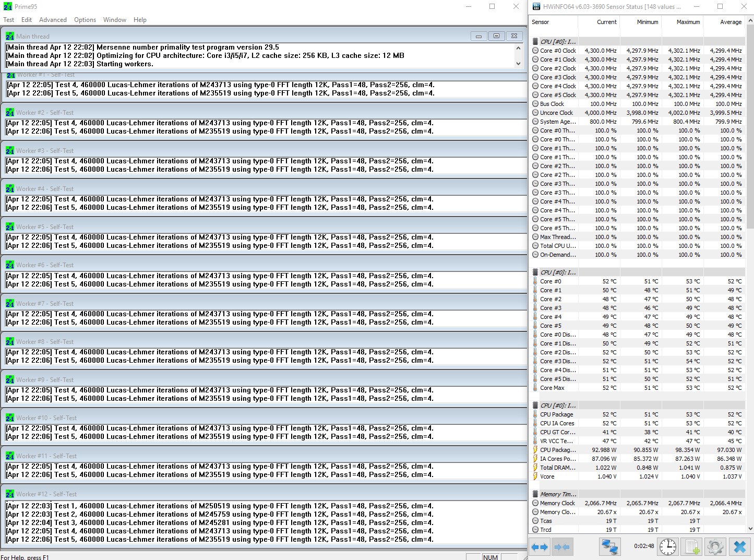
Task: Select the Core #5 Clock sensor row
Action: (638, 95)
